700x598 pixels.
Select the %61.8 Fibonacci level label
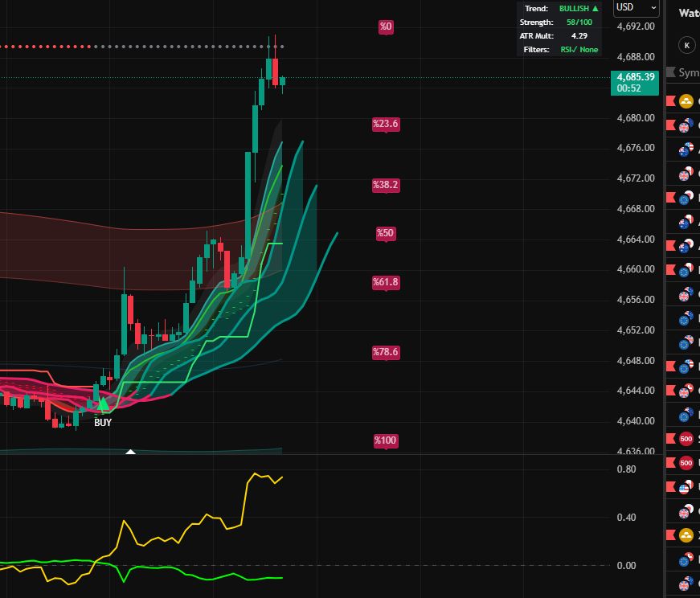386,282
